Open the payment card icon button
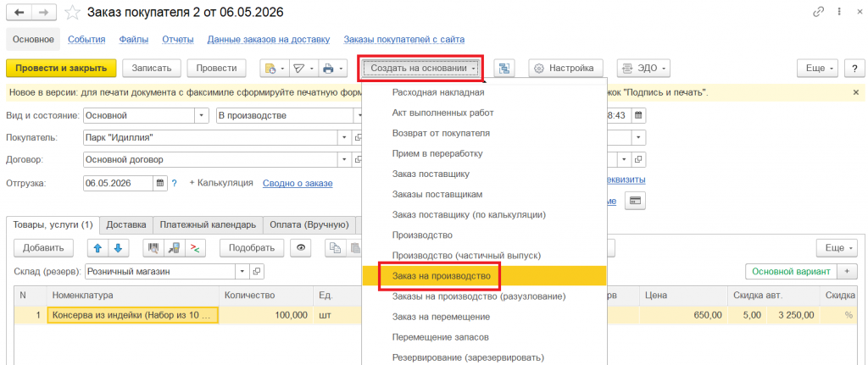This screenshot has height=365, width=868. 635,202
